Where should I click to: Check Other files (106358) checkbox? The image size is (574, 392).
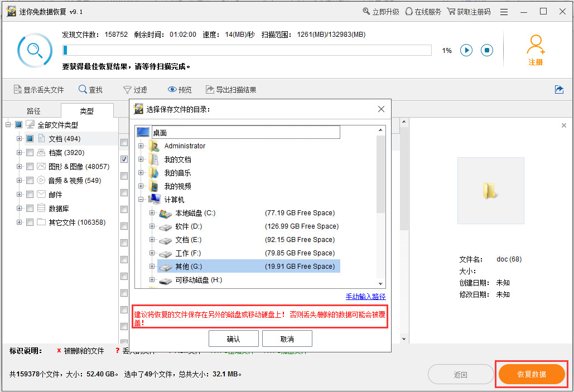point(30,222)
